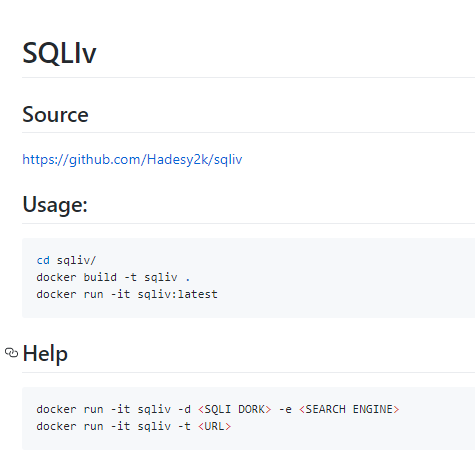Click the 'docker build -t sqliv .' line

(113, 277)
